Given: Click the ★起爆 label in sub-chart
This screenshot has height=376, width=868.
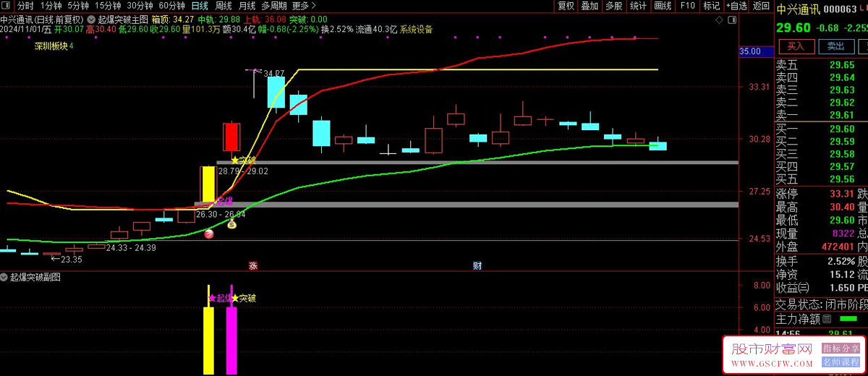Looking at the screenshot, I should pyautogui.click(x=220, y=298).
